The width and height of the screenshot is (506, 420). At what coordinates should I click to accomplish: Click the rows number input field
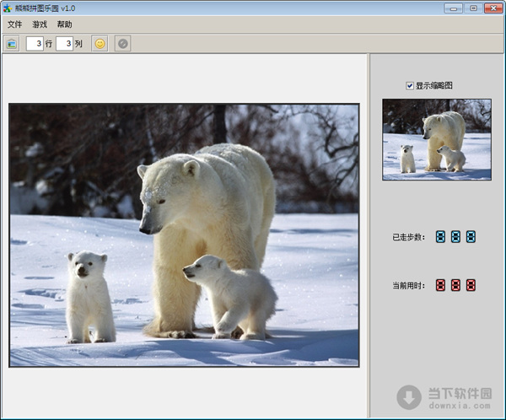(35, 43)
